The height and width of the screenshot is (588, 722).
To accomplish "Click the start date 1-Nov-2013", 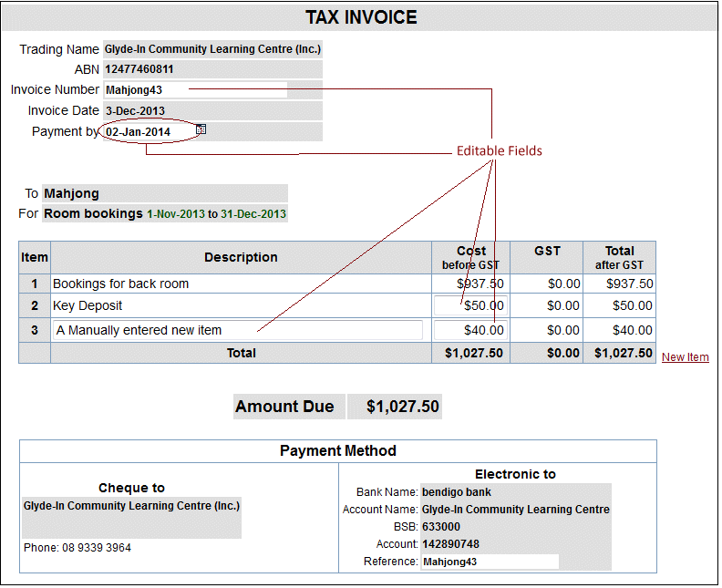I will coord(175,214).
